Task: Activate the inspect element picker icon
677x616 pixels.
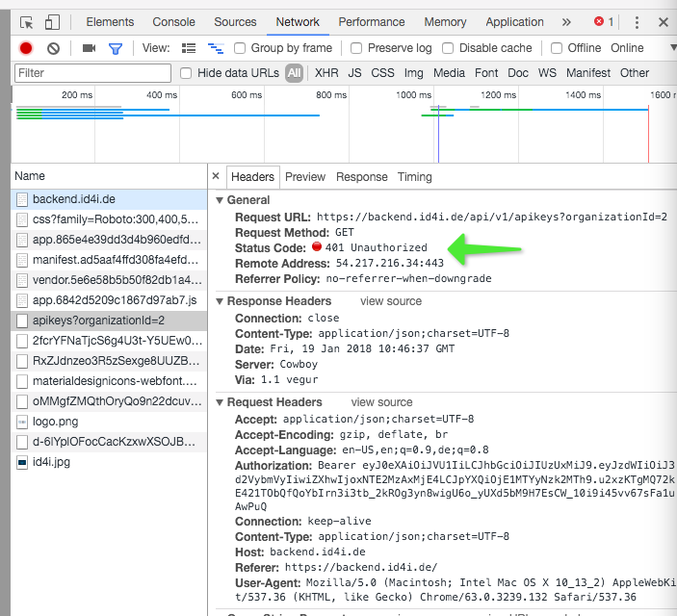Action: point(26,22)
